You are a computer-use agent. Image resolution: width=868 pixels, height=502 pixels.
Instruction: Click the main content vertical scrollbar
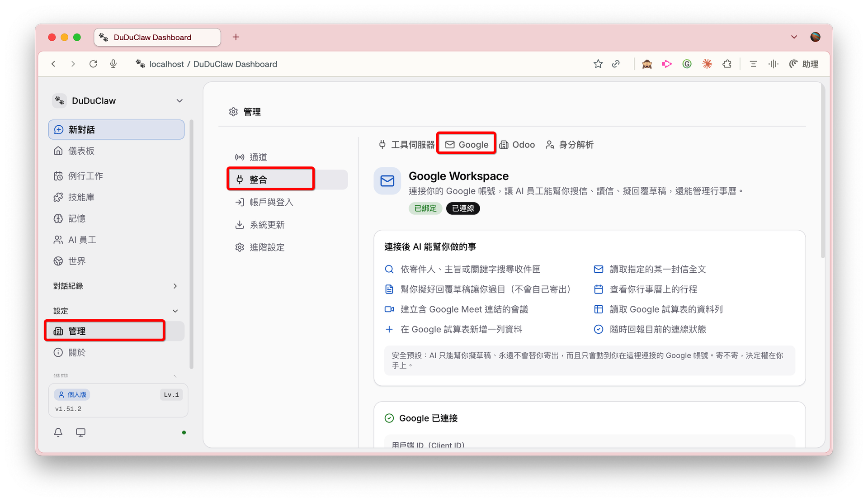tap(823, 172)
